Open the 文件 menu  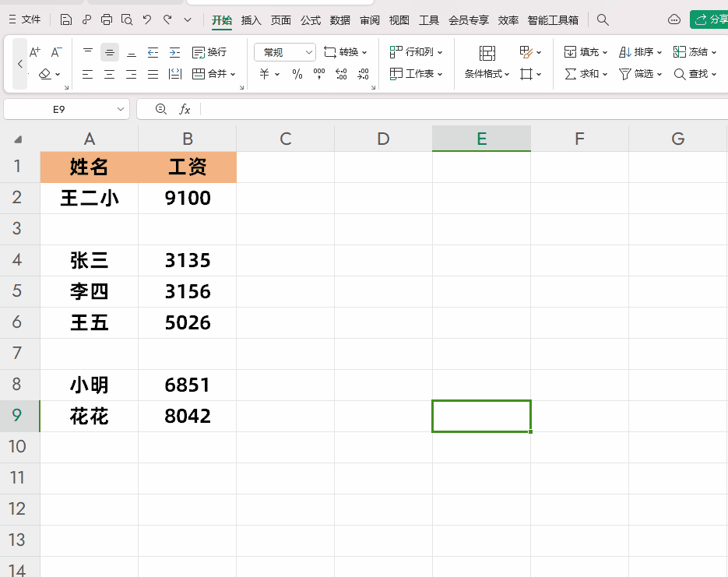pos(25,19)
